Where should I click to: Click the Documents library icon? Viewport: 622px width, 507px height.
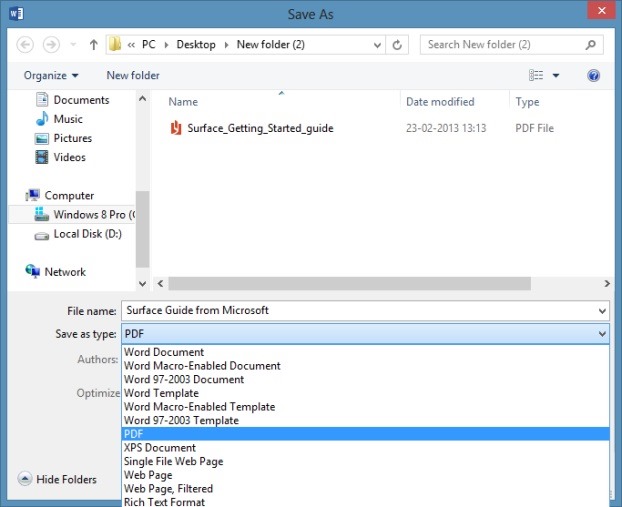tap(42, 100)
